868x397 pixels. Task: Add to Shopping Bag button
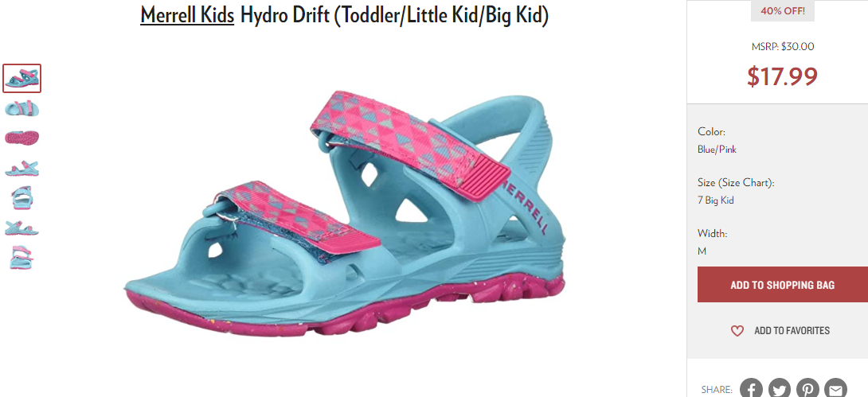click(x=783, y=285)
